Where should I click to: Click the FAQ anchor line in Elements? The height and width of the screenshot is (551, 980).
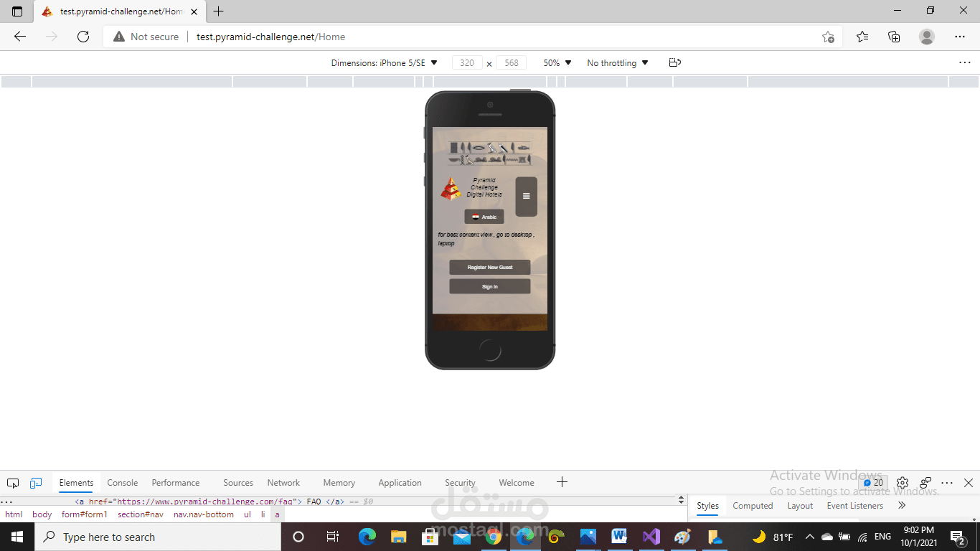pos(209,501)
